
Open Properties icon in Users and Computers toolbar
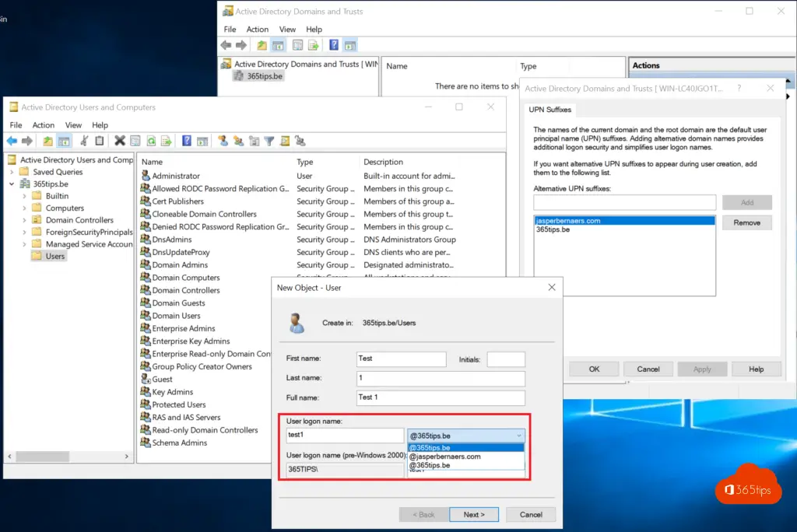point(135,141)
